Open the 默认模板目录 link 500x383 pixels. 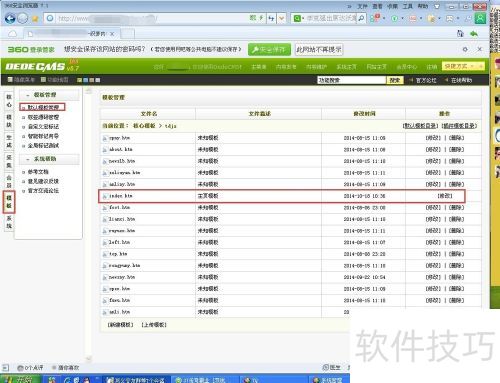coord(420,126)
